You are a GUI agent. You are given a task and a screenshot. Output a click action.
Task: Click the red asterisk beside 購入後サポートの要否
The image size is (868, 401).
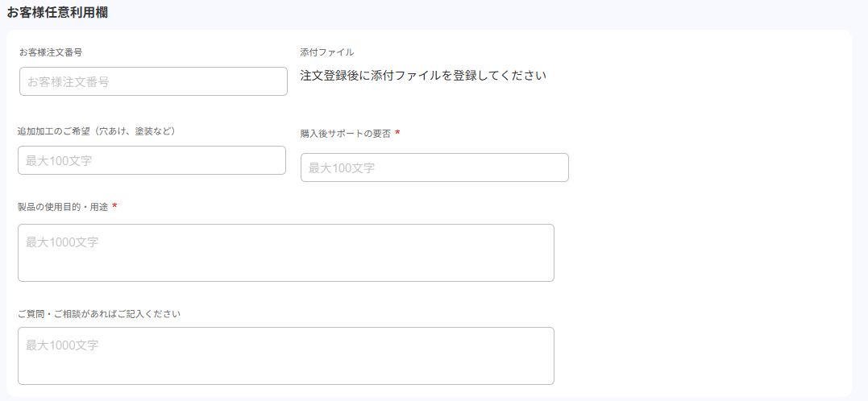tap(397, 133)
